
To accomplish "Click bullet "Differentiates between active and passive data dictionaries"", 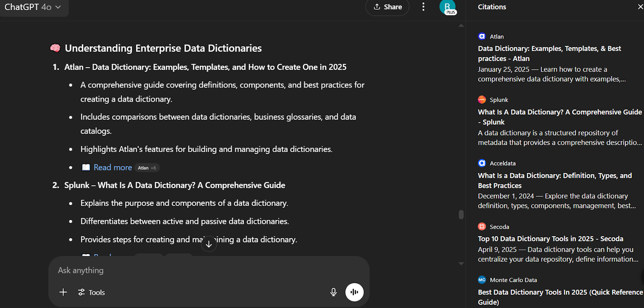I will click(x=185, y=222).
